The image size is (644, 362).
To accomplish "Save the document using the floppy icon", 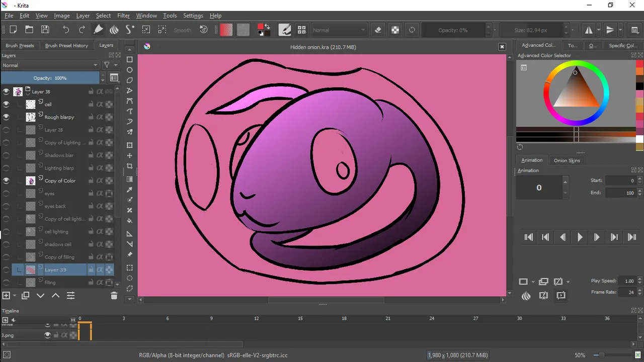I will tap(45, 30).
